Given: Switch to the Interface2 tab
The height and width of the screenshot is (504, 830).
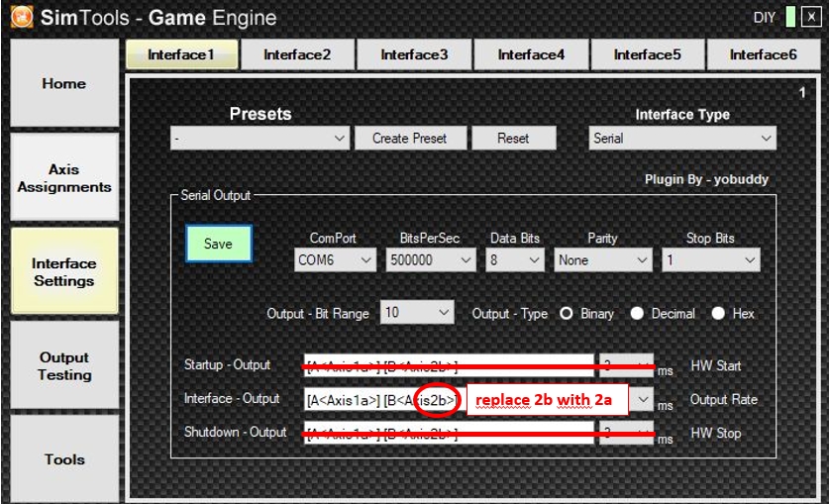Looking at the screenshot, I should pos(297,54).
